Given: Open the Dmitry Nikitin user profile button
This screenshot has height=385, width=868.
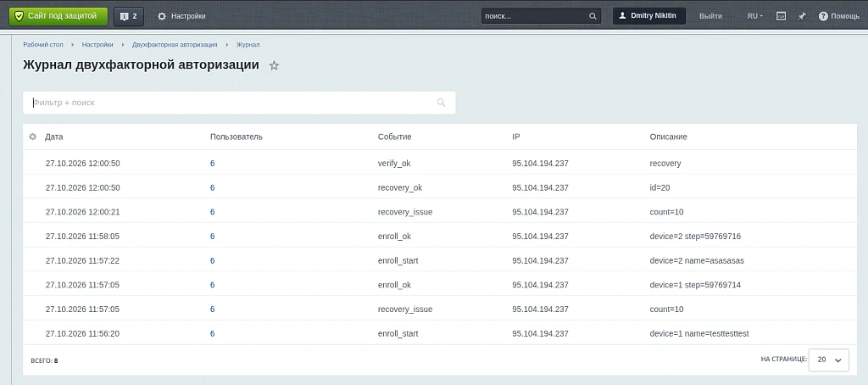Looking at the screenshot, I should (x=648, y=16).
